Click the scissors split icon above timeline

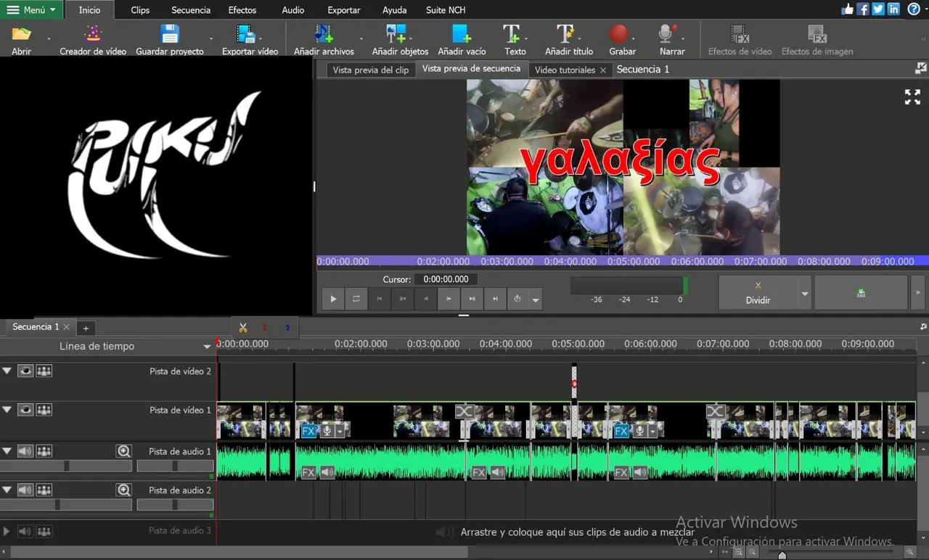[242, 328]
